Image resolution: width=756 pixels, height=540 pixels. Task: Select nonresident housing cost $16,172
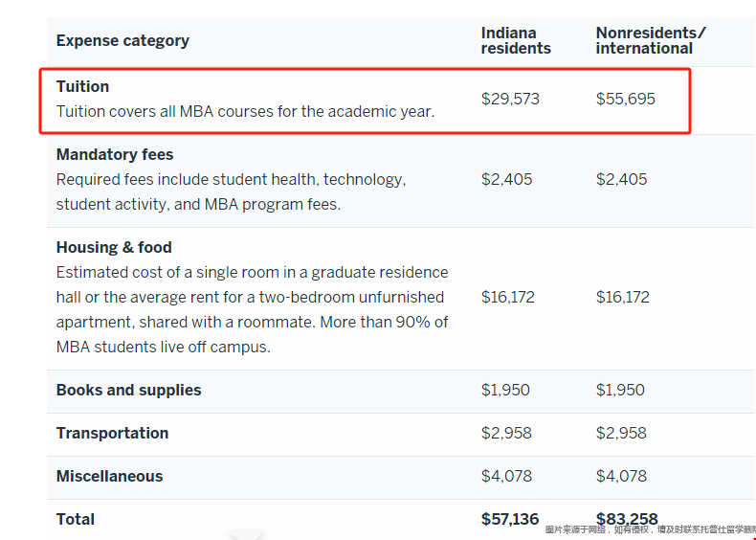(x=622, y=297)
